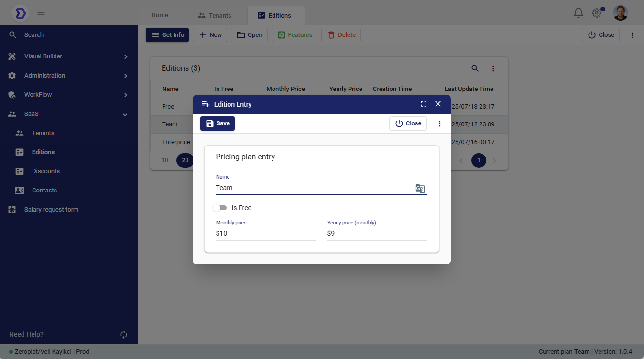Image resolution: width=644 pixels, height=359 pixels.
Task: Search editions using the magnifier icon
Action: click(x=475, y=68)
